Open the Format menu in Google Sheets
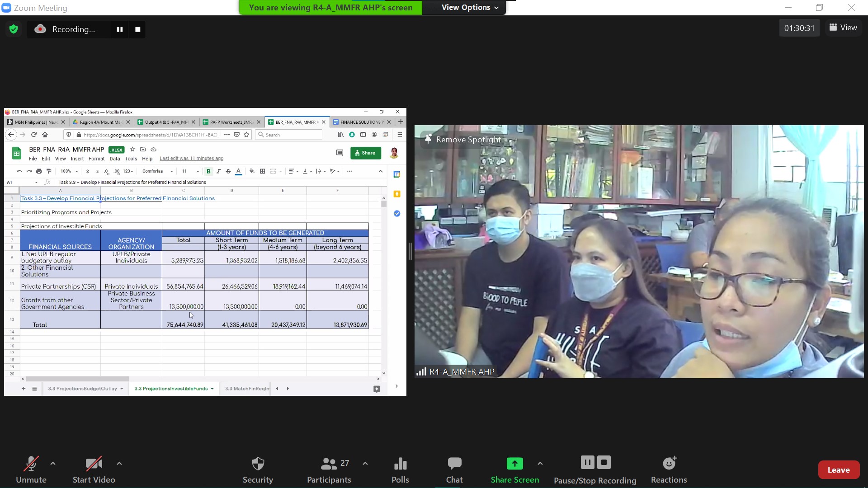The height and width of the screenshot is (488, 868). click(96, 159)
